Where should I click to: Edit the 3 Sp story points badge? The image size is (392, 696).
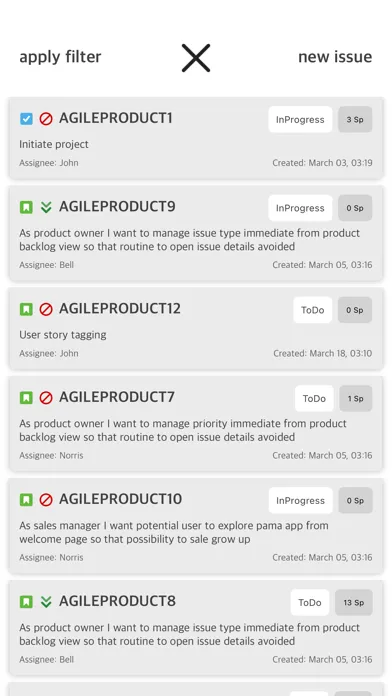355,119
